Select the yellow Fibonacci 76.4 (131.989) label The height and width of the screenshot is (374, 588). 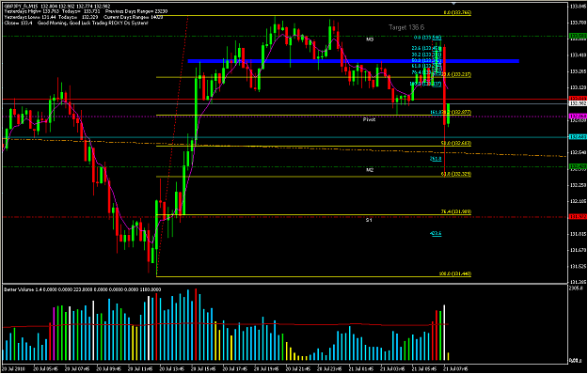[456, 211]
